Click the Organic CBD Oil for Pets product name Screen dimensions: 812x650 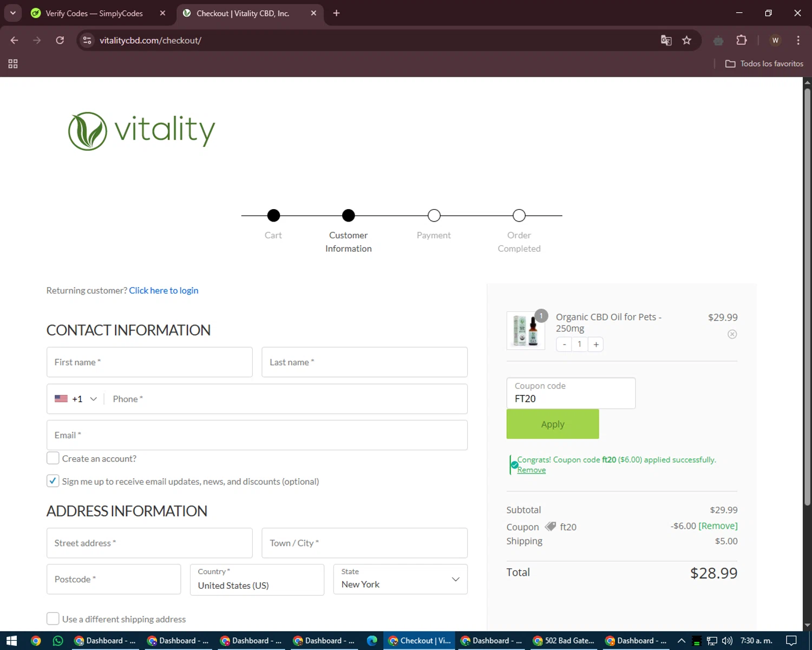pos(608,323)
